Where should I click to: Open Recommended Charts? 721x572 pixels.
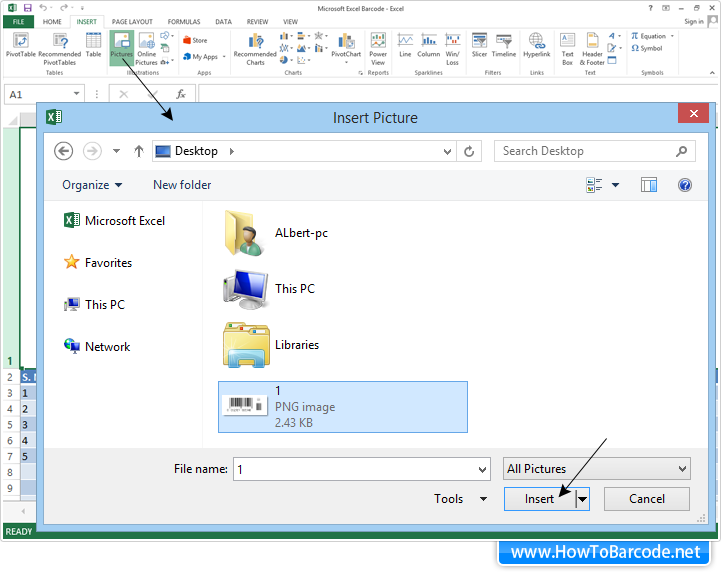255,49
